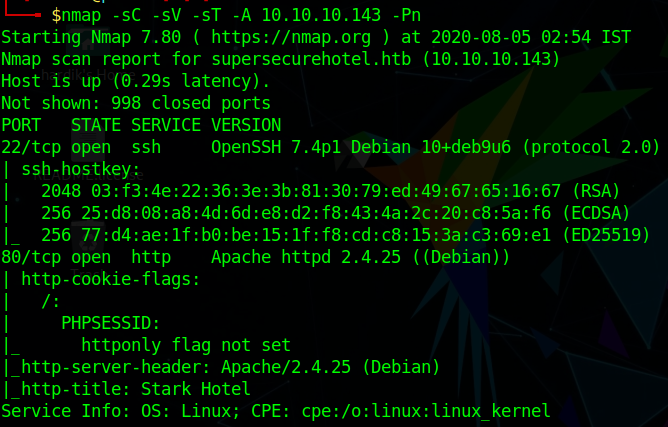Click the 'Host is up' latency line
Image resolution: width=668 pixels, height=427 pixels.
point(136,82)
